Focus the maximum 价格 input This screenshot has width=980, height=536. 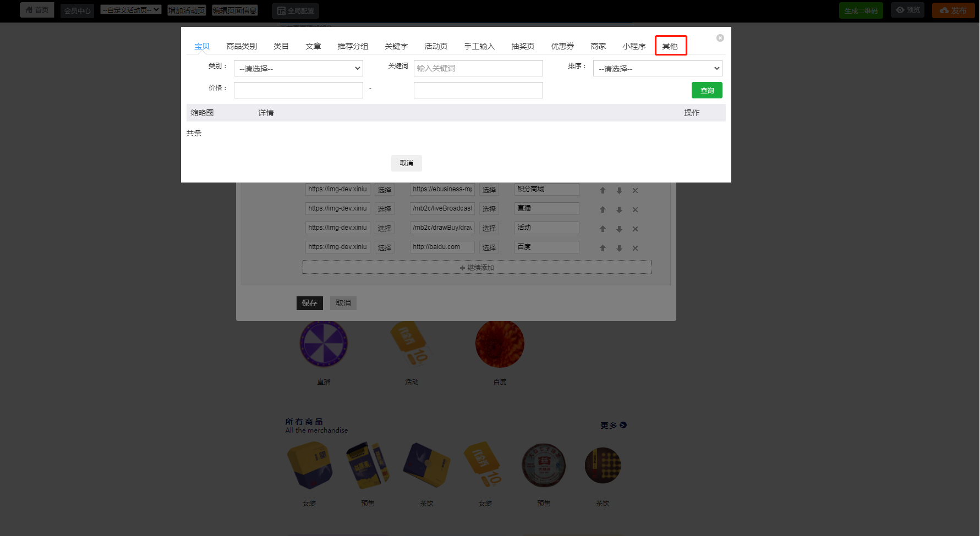pyautogui.click(x=478, y=90)
